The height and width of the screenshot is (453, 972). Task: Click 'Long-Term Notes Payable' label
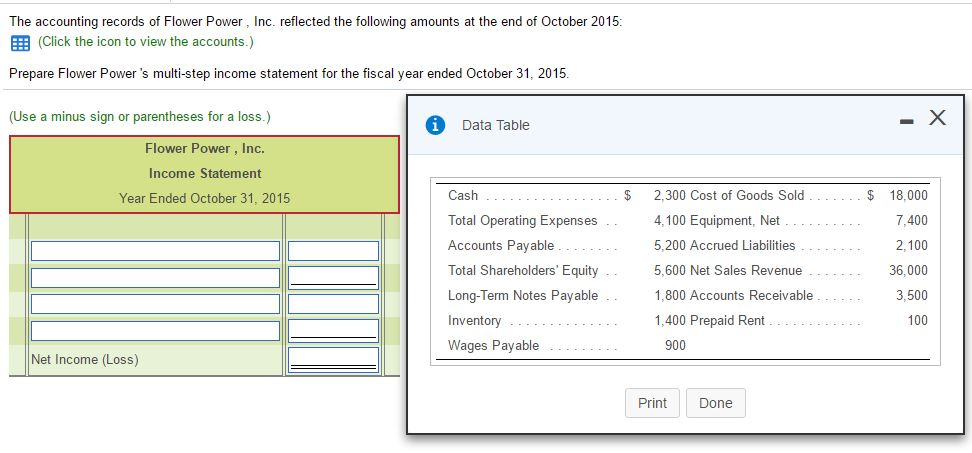tap(523, 296)
